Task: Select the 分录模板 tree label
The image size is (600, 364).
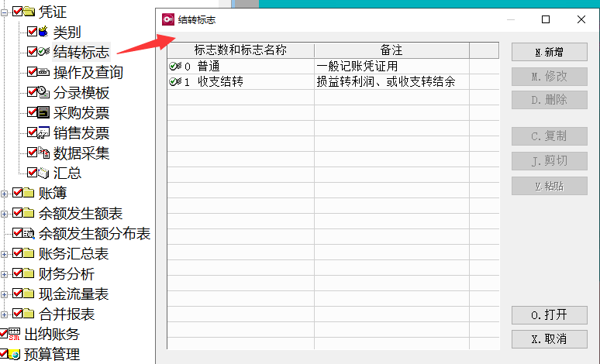Action: click(x=81, y=92)
